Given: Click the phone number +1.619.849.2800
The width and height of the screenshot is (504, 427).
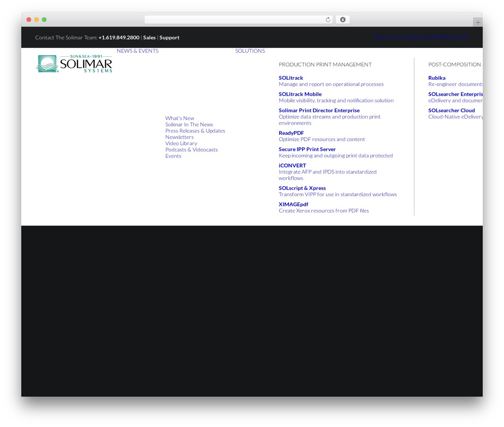Looking at the screenshot, I should click(119, 37).
